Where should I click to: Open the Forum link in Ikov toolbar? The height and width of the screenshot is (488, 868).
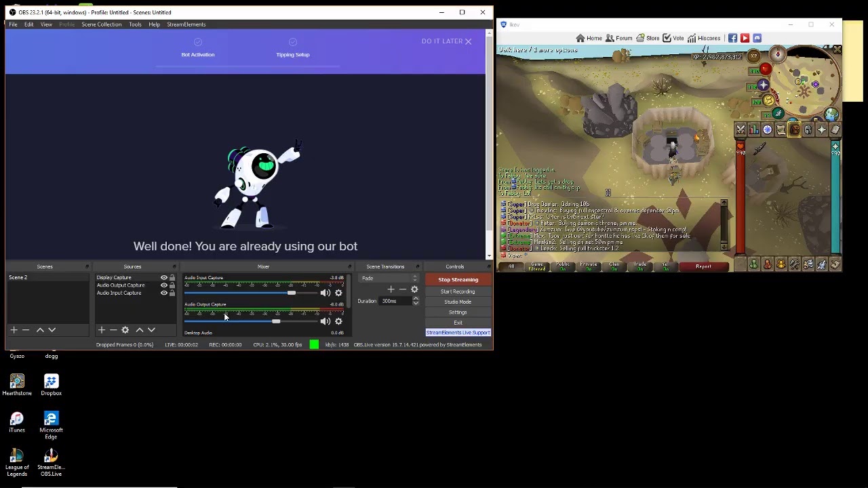(618, 39)
